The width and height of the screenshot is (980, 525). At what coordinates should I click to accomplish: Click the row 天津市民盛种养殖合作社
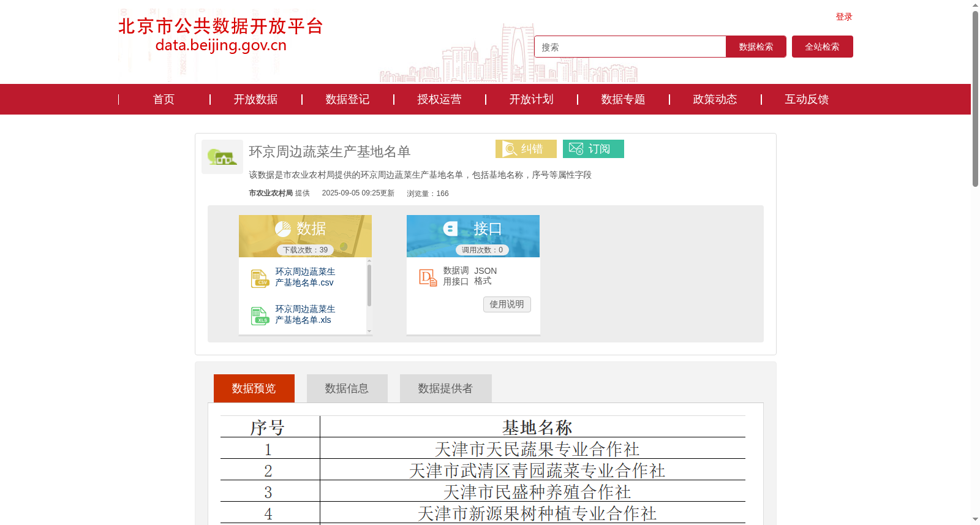(537, 492)
